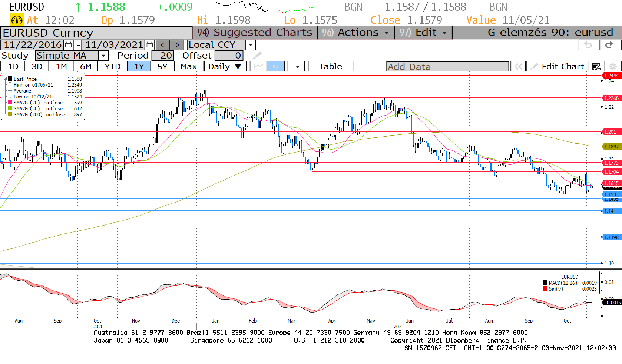Select candlestick chart type icon
Viewport: 622px width, 364px height.
[x=275, y=67]
